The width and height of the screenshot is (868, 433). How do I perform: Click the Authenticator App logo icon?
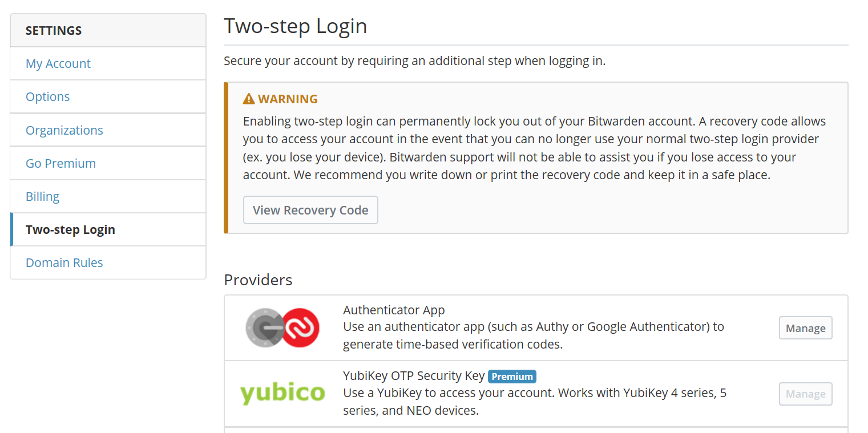tap(282, 327)
